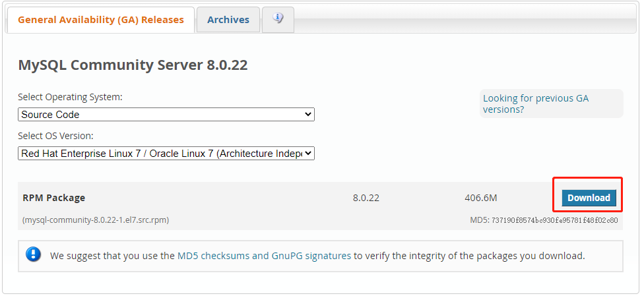Screen dimensions: 644x298
Task: Open the information icon tab
Action: 278,19
